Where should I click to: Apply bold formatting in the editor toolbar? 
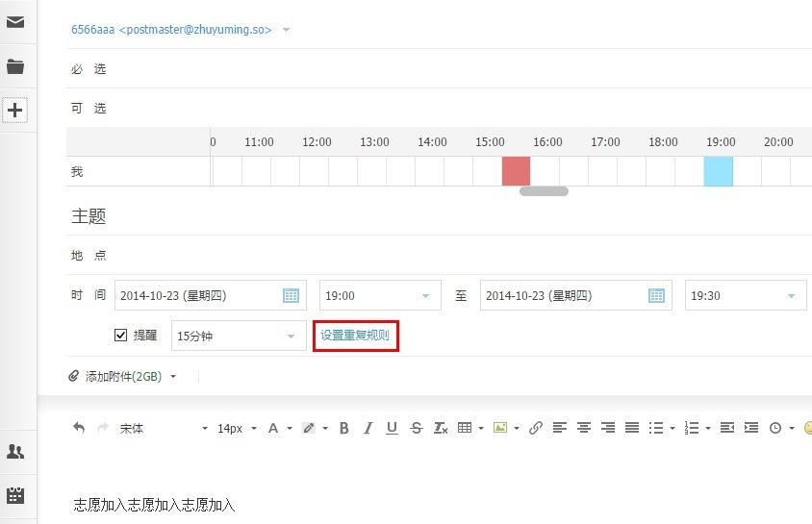pos(343,428)
